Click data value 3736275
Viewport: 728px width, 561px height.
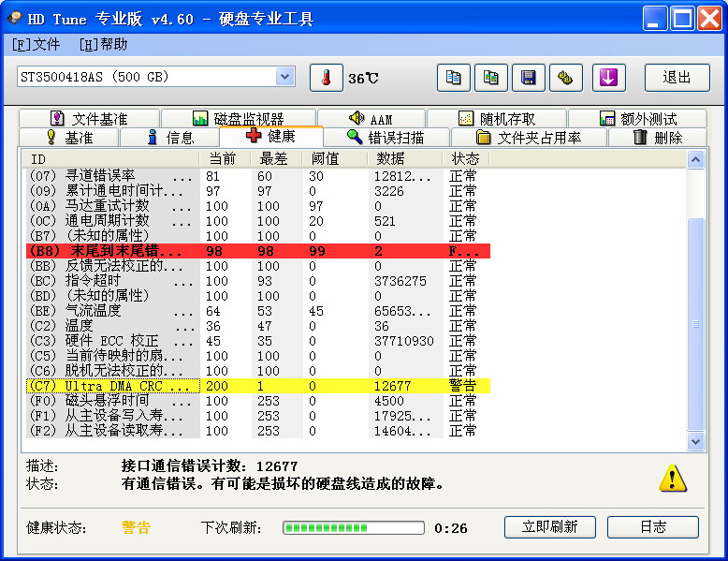click(x=400, y=281)
